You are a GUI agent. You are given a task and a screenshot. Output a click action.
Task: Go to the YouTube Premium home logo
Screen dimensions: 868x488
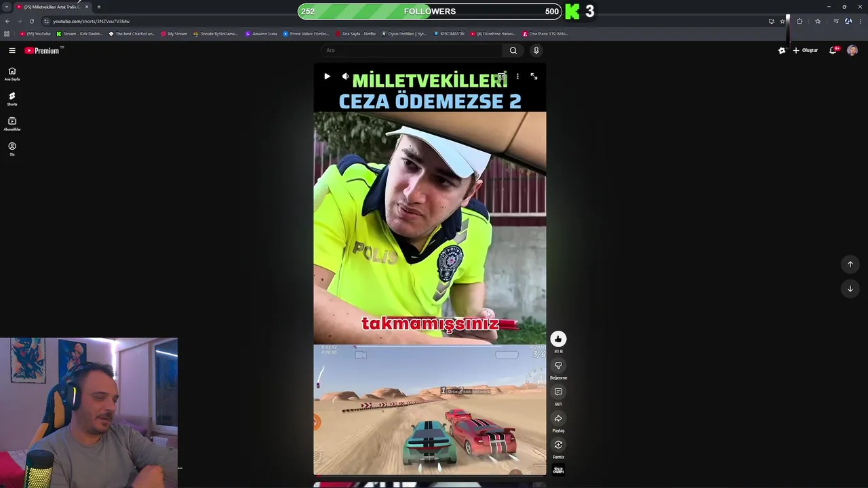tap(43, 50)
